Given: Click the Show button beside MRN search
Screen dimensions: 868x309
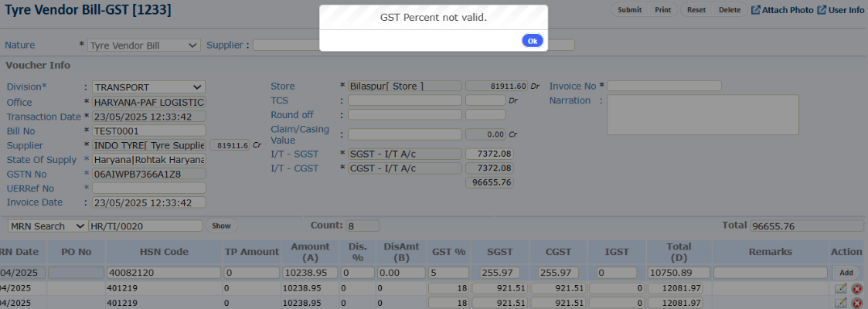Looking at the screenshot, I should coord(221,226).
